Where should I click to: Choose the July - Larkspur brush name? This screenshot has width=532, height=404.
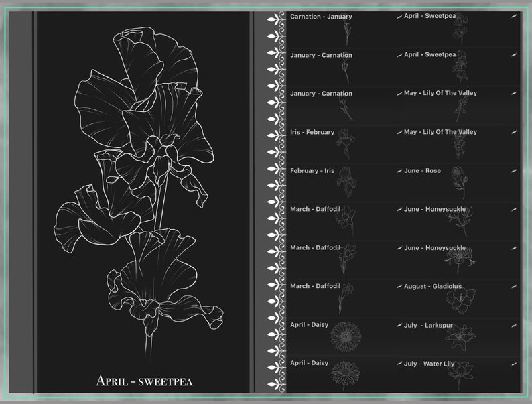(x=429, y=325)
